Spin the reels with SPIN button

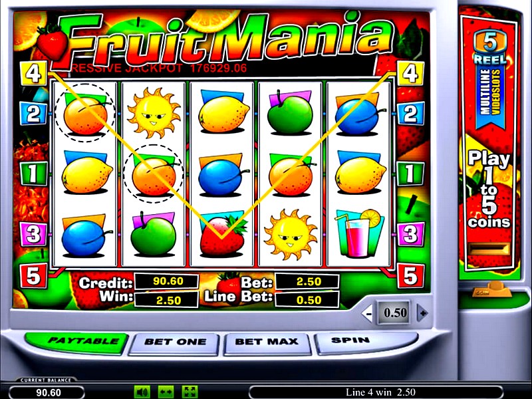[x=353, y=341]
